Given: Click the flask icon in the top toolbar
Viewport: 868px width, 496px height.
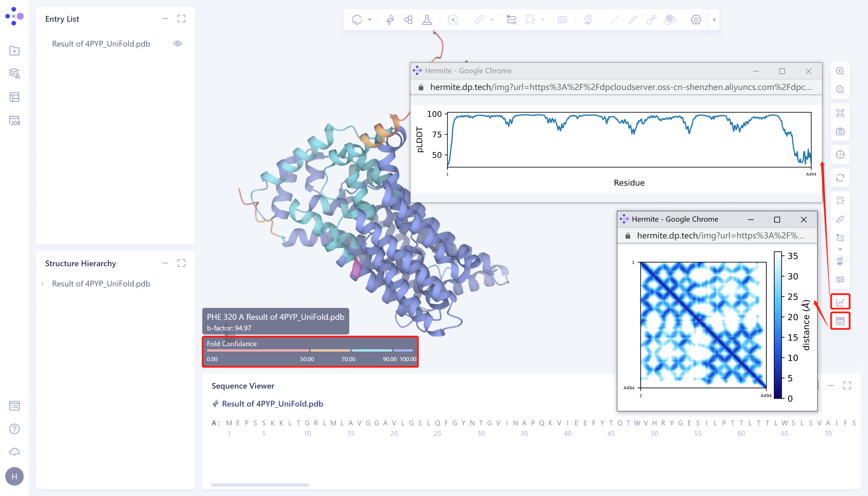Looking at the screenshot, I should click(427, 20).
